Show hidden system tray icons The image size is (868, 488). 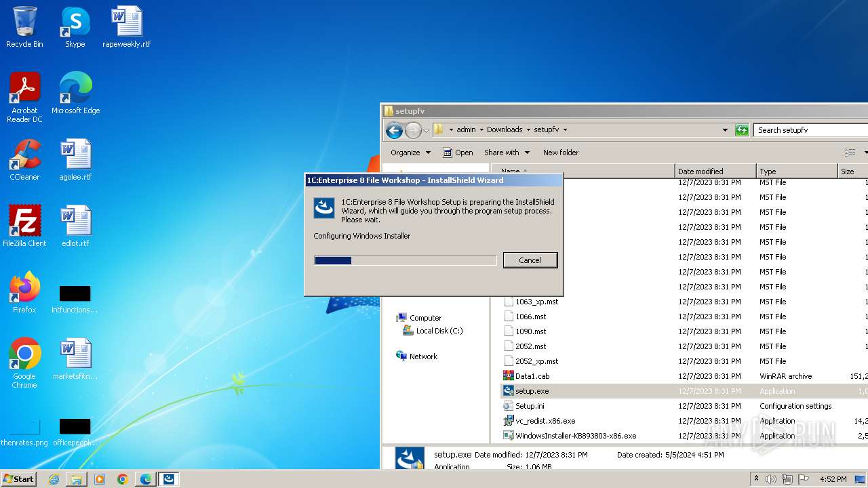click(756, 479)
